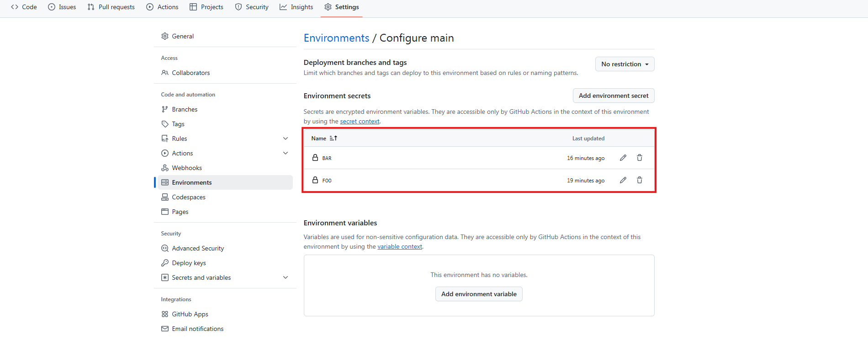Click the Webhooks sidebar icon

click(165, 168)
